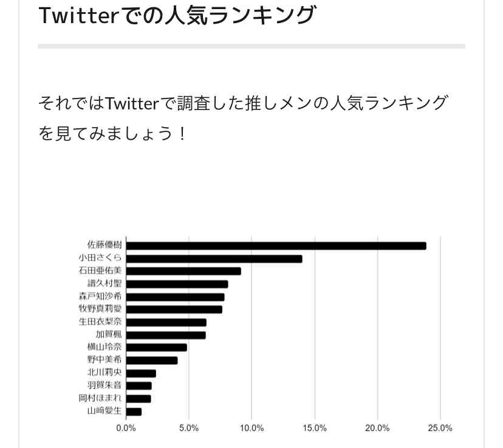The image size is (503, 448).
Task: Click the 0.0% axis label
Action: (x=126, y=428)
